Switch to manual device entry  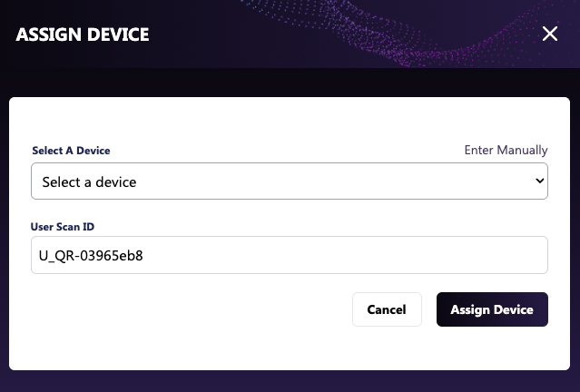(x=506, y=150)
